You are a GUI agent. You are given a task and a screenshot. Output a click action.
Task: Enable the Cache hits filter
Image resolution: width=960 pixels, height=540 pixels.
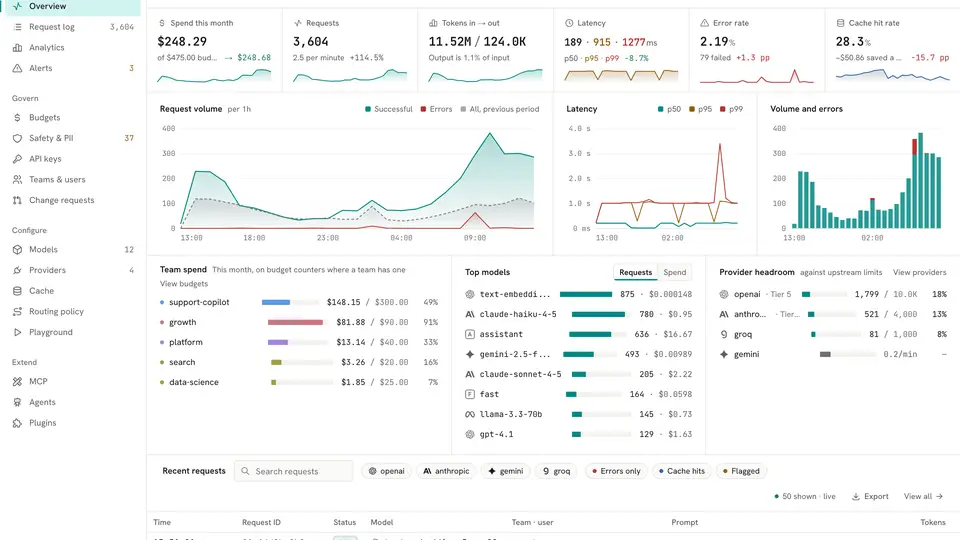click(681, 471)
